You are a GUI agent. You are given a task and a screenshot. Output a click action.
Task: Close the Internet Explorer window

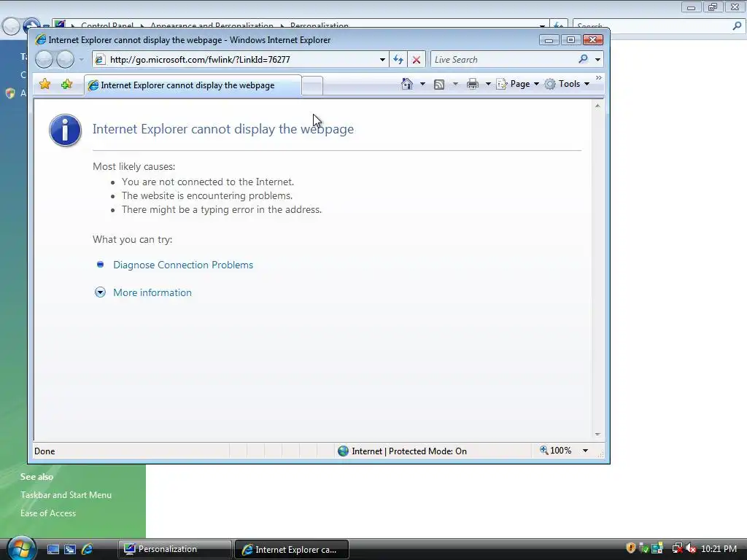tap(592, 40)
